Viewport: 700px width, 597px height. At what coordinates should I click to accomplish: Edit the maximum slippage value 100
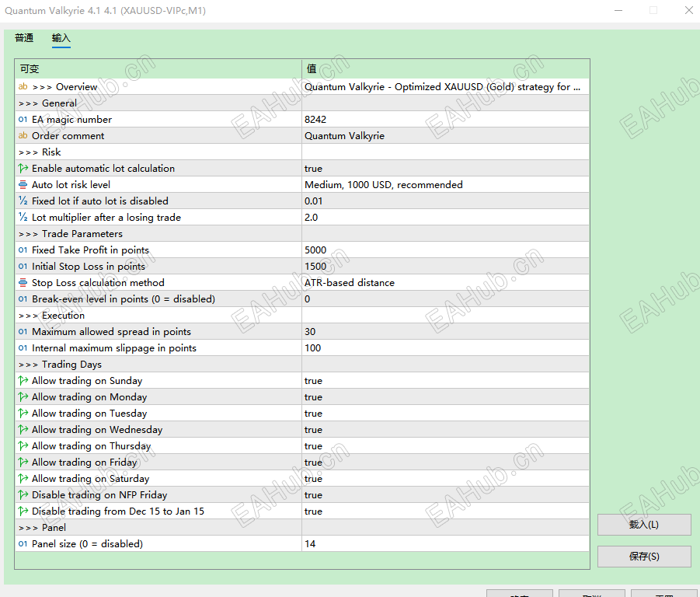tap(445, 347)
